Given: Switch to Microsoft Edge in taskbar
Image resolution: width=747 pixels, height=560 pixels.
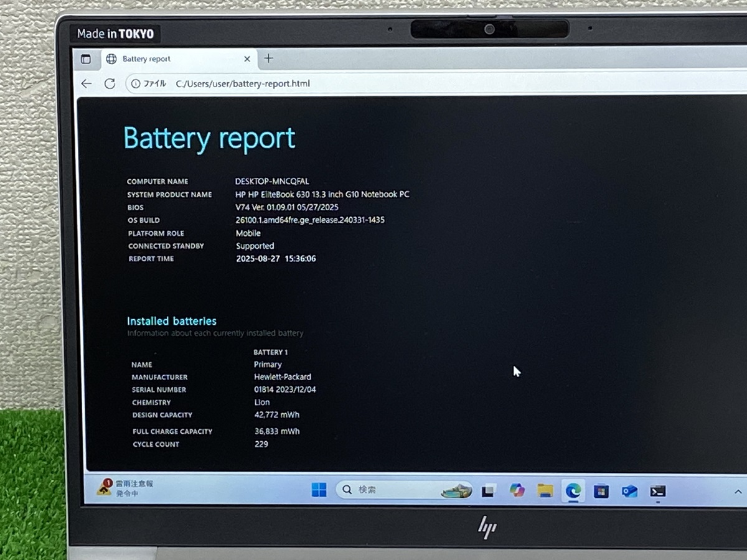Looking at the screenshot, I should [573, 491].
